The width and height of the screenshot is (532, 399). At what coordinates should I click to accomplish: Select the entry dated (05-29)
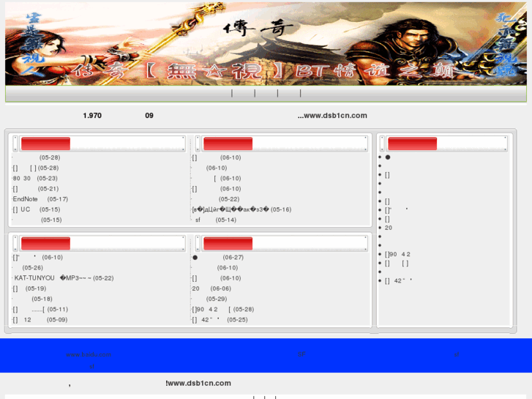[217, 299]
